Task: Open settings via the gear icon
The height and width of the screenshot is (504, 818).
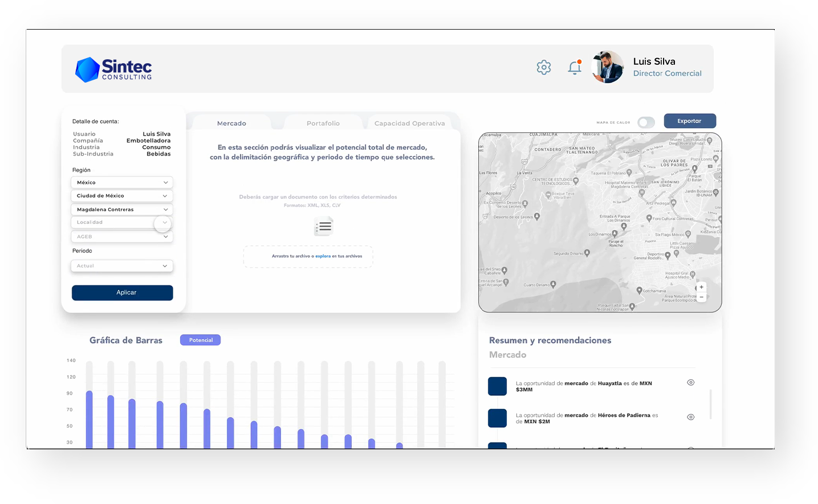Action: (544, 67)
